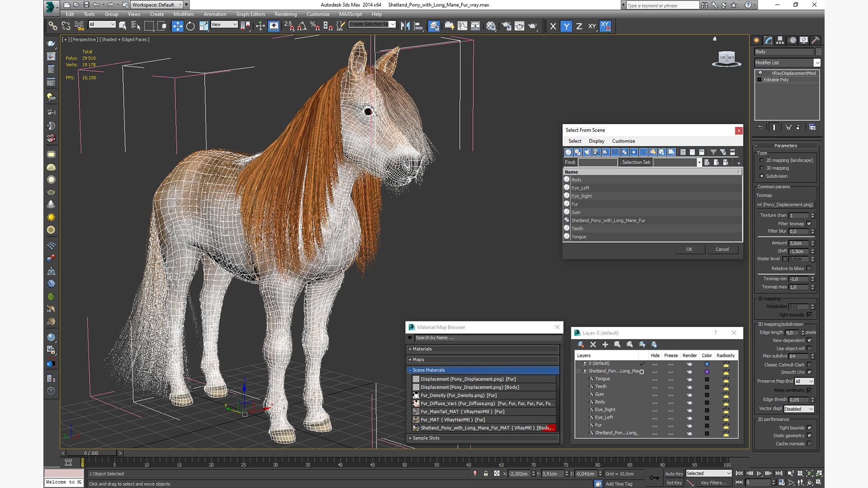Click the Pony_Displacement.png texmap button

(x=786, y=205)
